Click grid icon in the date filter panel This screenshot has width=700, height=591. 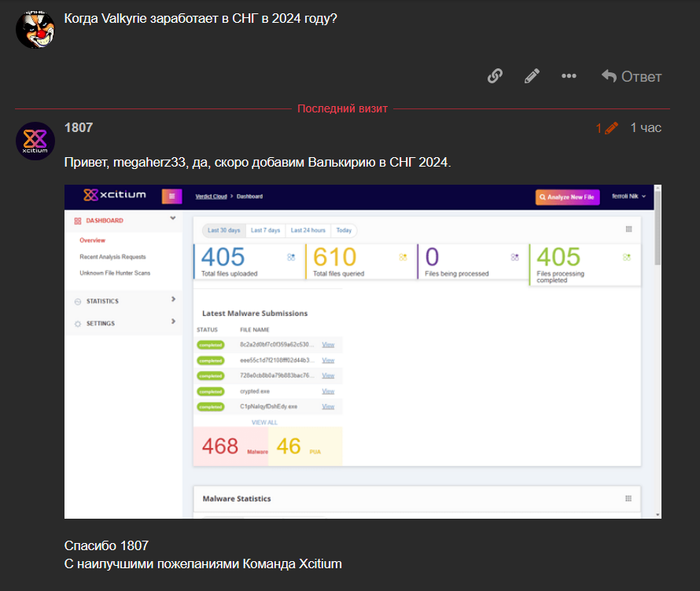pyautogui.click(x=628, y=229)
